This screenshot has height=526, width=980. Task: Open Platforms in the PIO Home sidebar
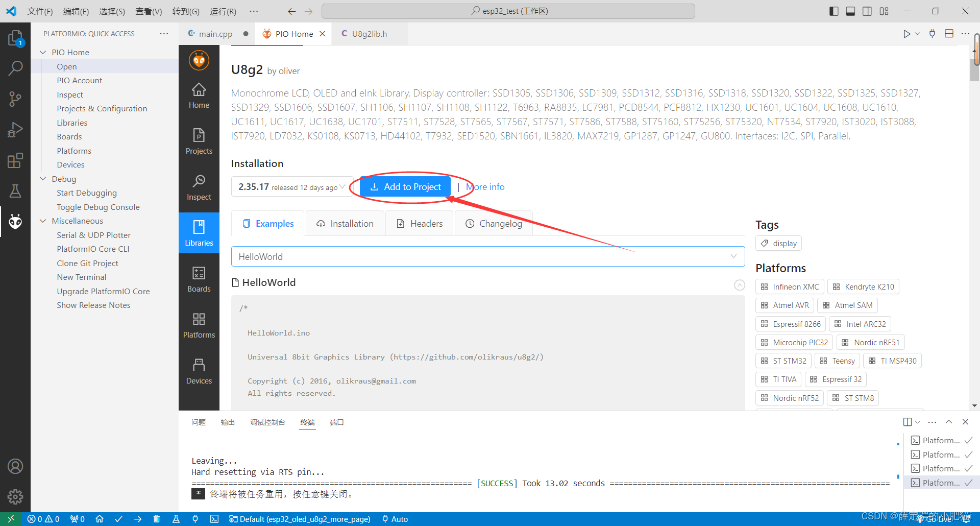pyautogui.click(x=199, y=325)
